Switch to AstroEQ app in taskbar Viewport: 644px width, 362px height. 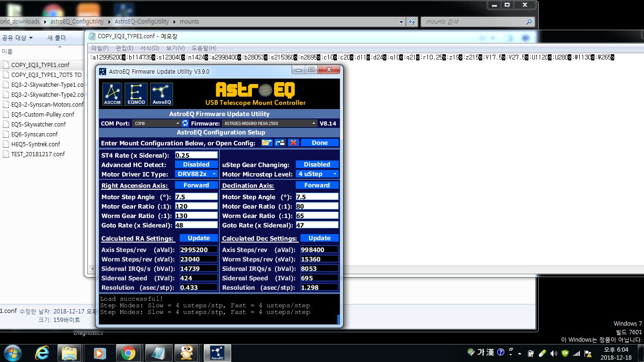click(217, 353)
